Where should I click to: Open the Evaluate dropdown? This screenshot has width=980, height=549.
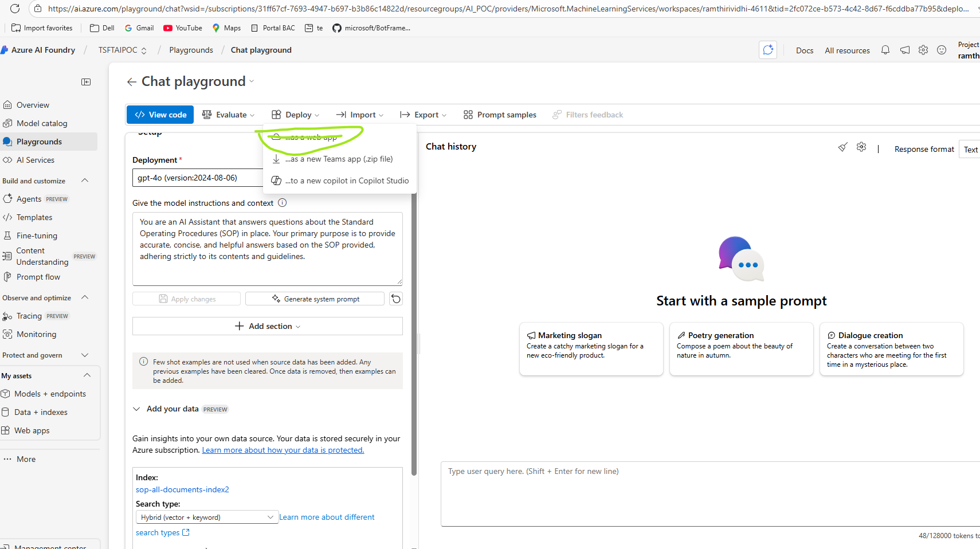[x=228, y=115]
